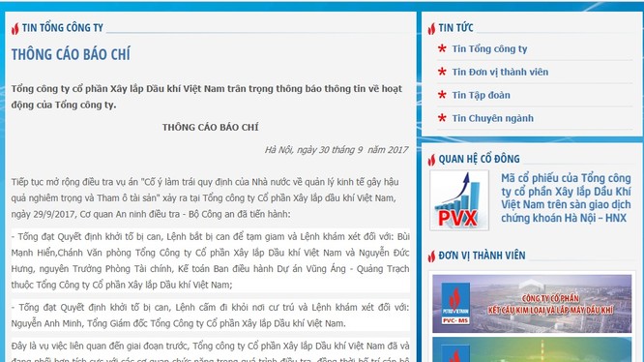Click the blue THÔNG CÁO BÁO CHÍ article title
Viewport: 644px width, 362px height.
[x=71, y=54]
